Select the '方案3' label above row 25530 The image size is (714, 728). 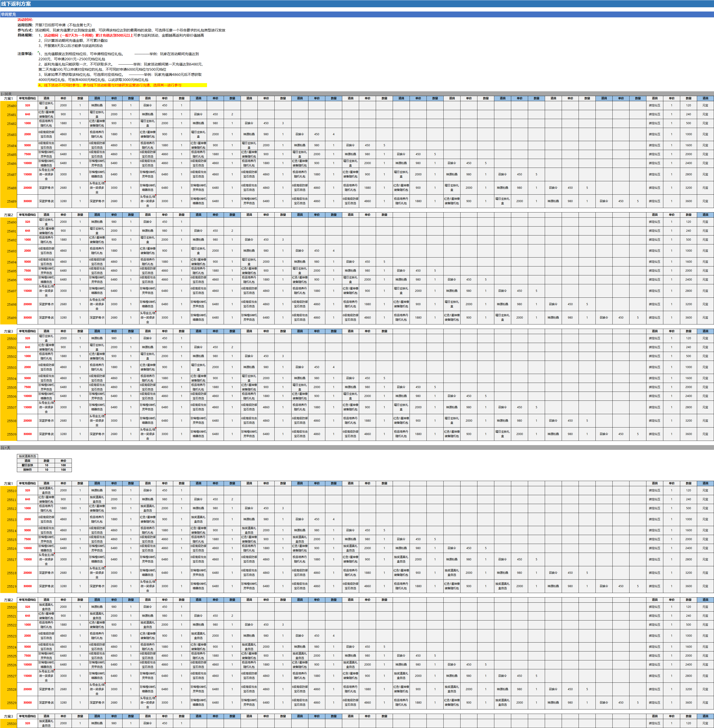[8, 717]
